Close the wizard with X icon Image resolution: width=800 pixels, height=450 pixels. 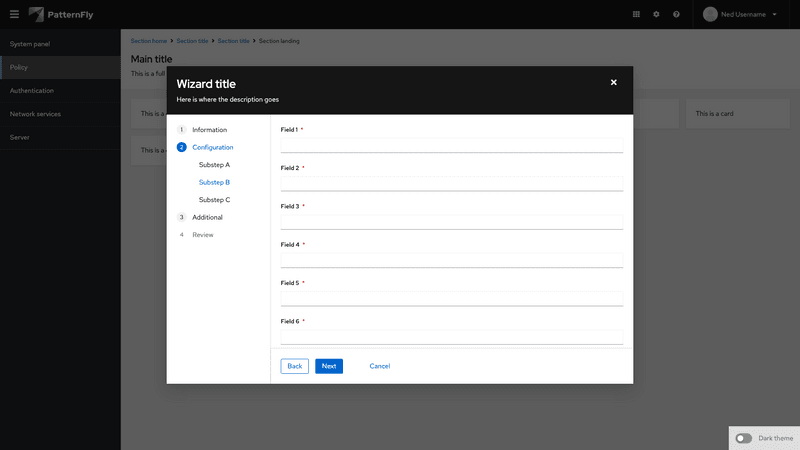click(x=614, y=82)
